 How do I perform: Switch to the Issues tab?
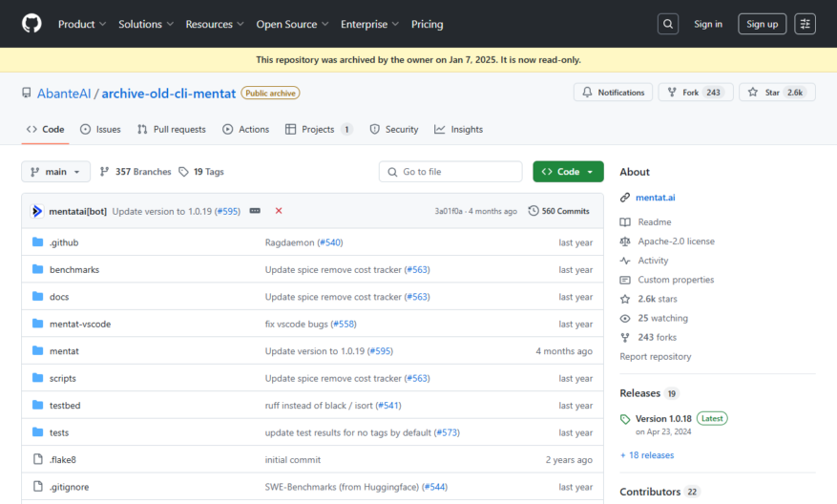point(100,129)
